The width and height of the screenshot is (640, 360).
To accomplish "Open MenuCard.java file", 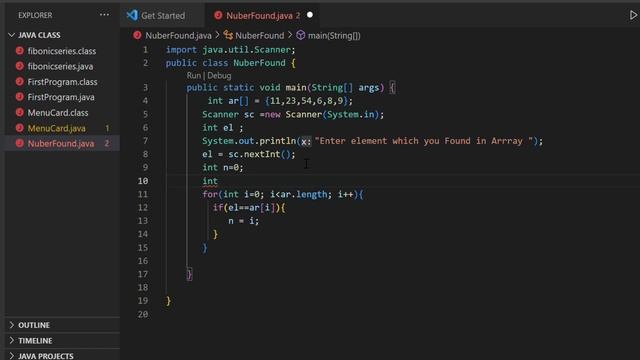I will click(57, 128).
